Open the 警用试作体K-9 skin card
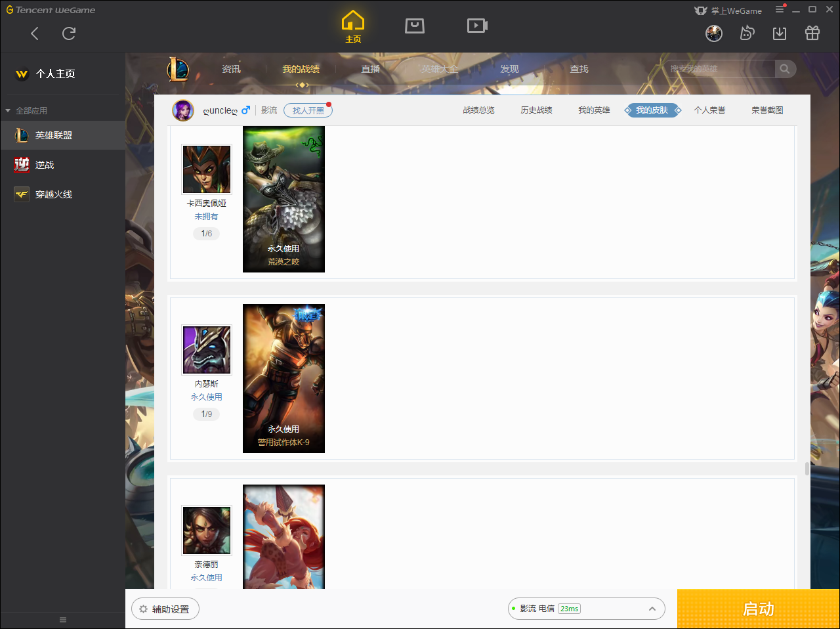 pyautogui.click(x=283, y=378)
